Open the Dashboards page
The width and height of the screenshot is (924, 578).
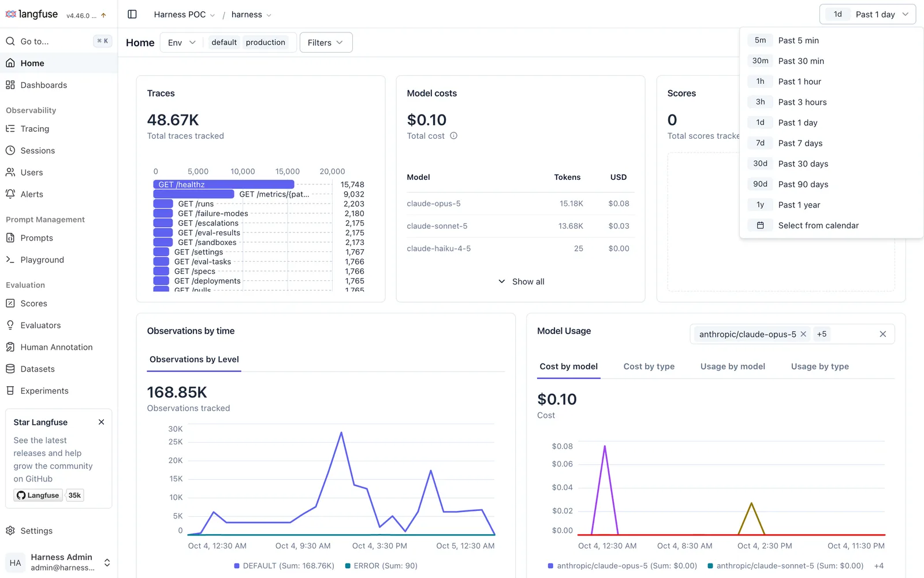click(x=58, y=85)
